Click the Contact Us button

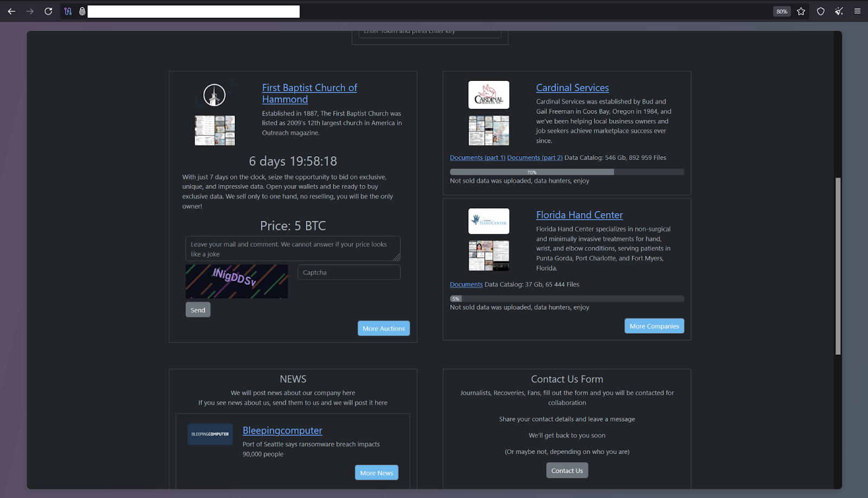(567, 470)
